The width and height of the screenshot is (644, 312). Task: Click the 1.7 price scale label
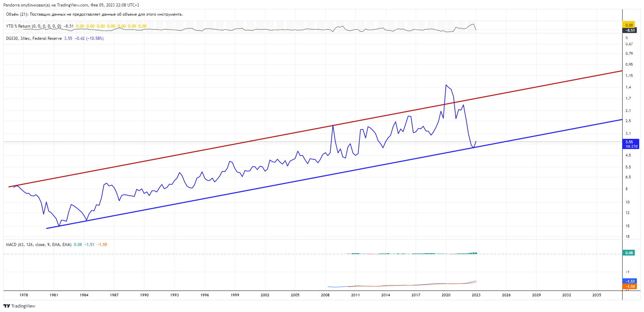pos(628,98)
